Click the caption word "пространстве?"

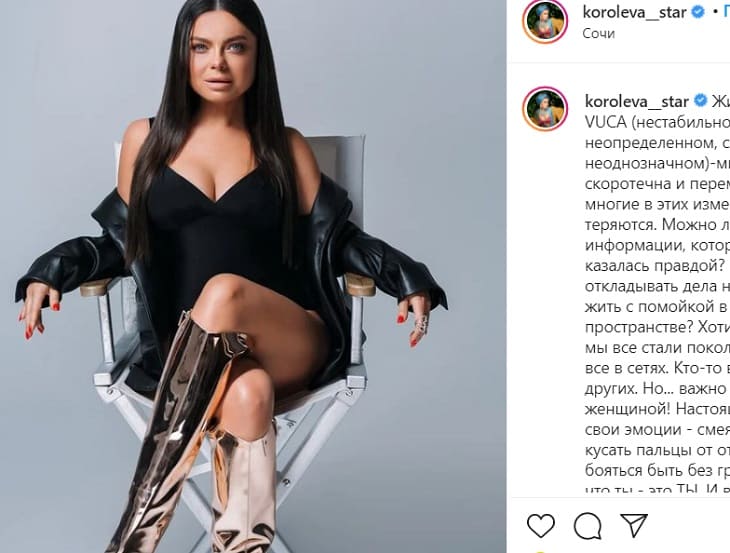pyautogui.click(x=639, y=328)
